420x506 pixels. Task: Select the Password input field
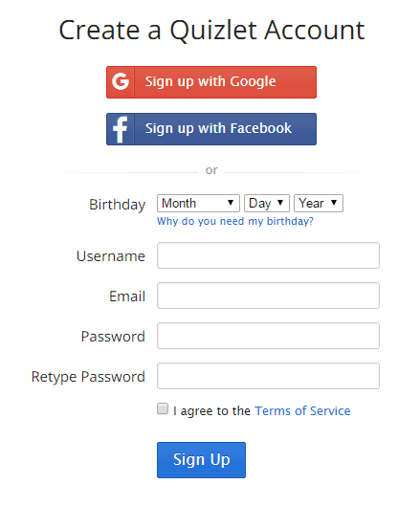coord(268,336)
